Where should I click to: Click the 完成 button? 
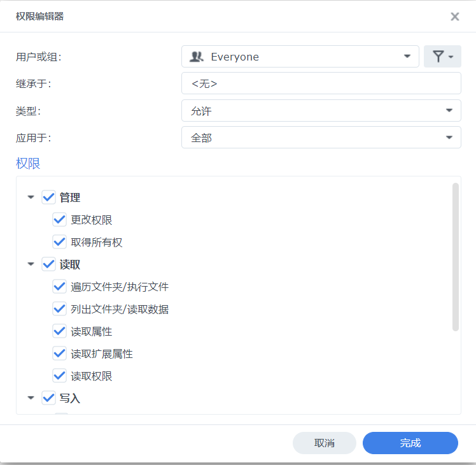pyautogui.click(x=410, y=443)
